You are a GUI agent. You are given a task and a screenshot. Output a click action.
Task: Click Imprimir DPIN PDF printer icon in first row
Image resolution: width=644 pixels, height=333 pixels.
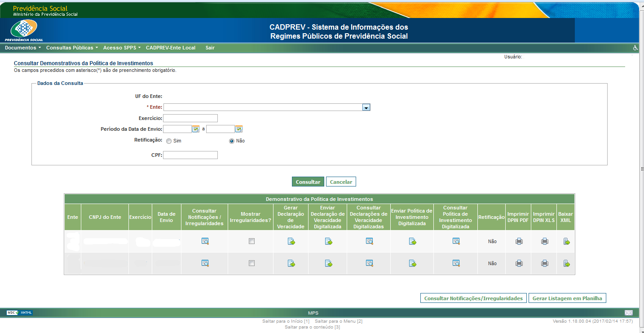(519, 241)
